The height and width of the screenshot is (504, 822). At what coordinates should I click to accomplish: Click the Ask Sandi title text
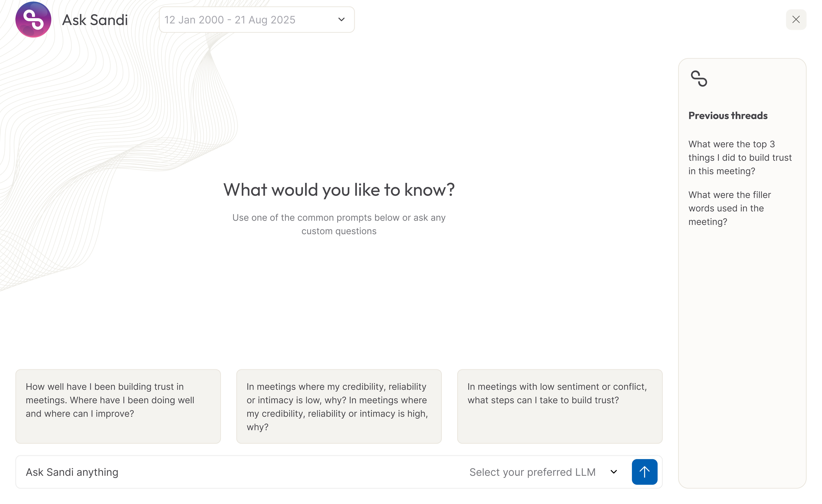95,20
